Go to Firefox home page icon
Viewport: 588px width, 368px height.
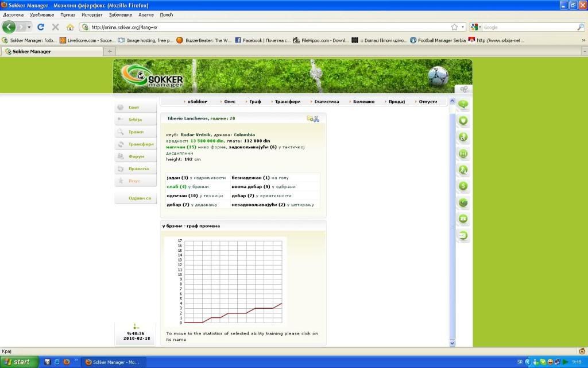(x=70, y=27)
